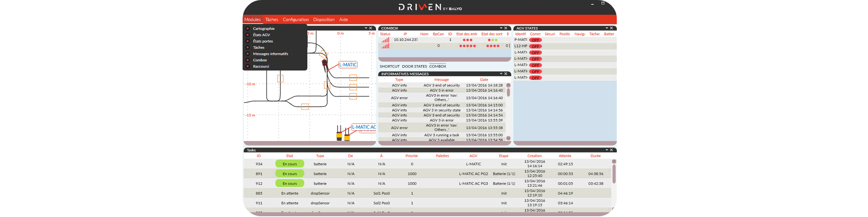Click the Priorité column header
868x217 pixels.
tap(411, 156)
